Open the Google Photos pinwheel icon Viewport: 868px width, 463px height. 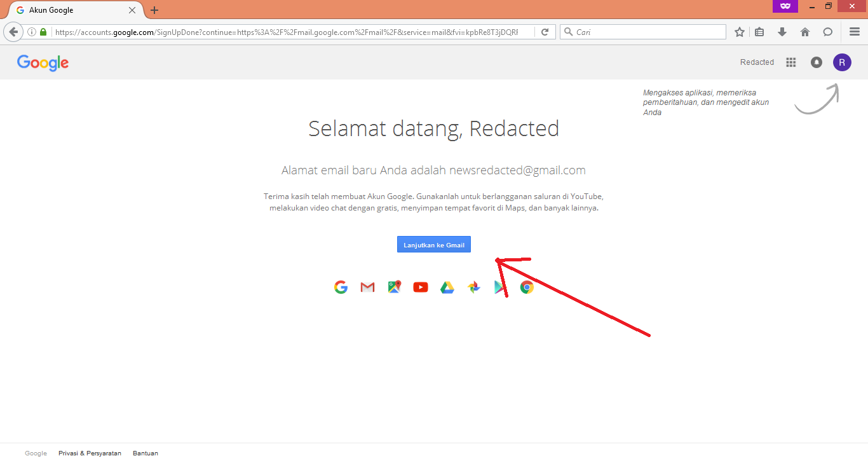click(474, 287)
